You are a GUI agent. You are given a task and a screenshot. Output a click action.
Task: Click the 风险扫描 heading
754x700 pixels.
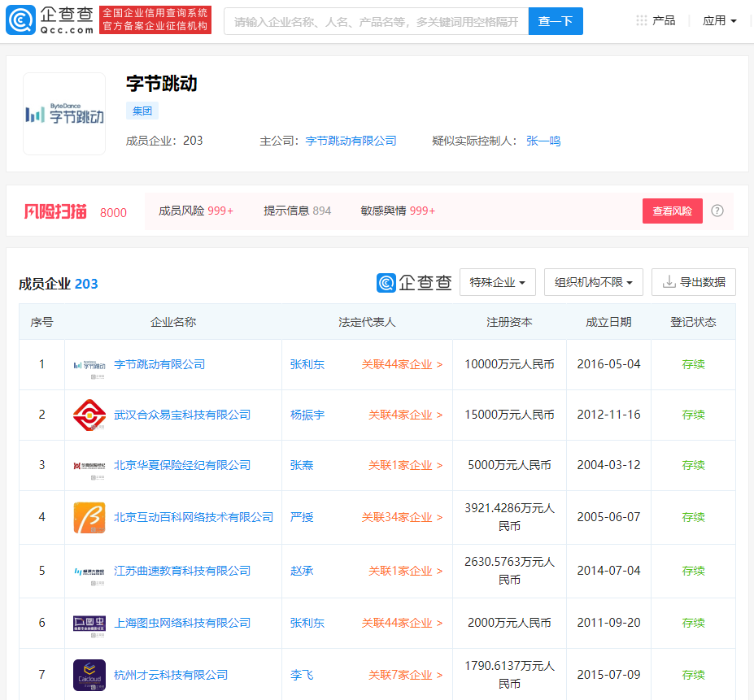[x=55, y=211]
